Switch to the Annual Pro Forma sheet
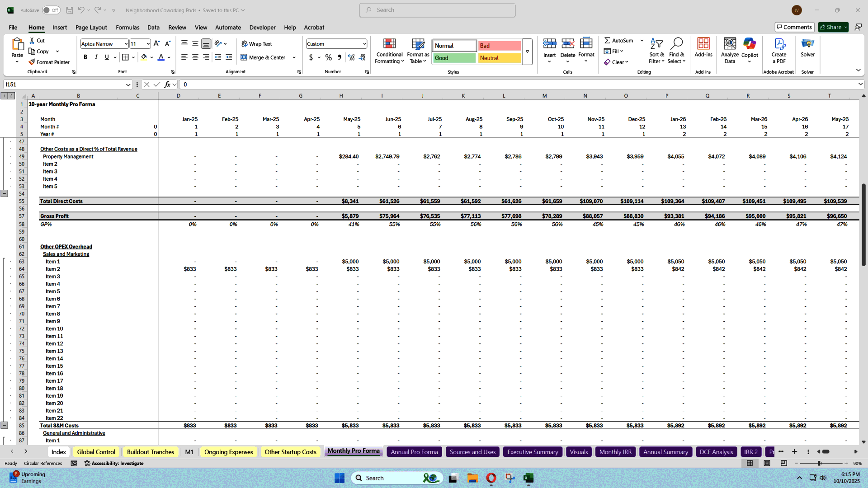 tap(414, 451)
